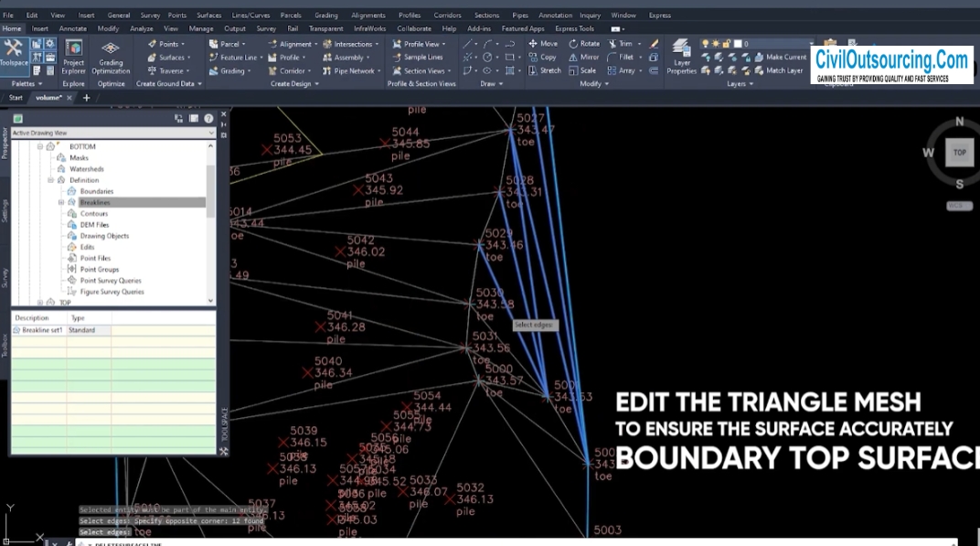Click the Line draw tool icon
This screenshot has width=980, height=546.
[467, 44]
